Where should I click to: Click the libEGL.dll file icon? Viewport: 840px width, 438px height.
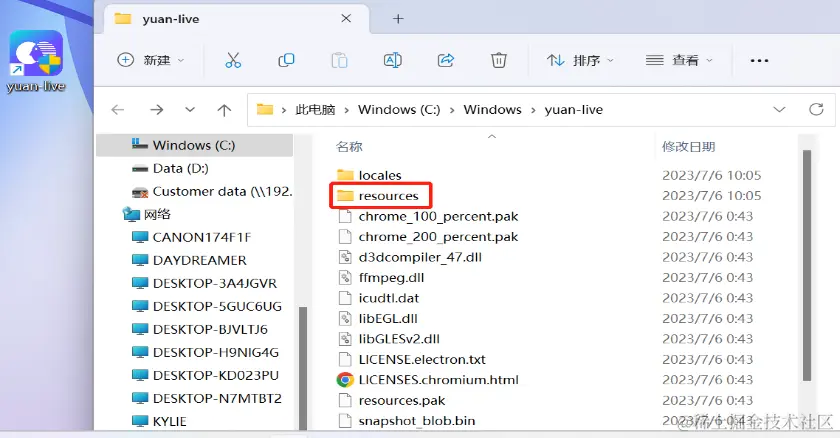click(x=345, y=318)
